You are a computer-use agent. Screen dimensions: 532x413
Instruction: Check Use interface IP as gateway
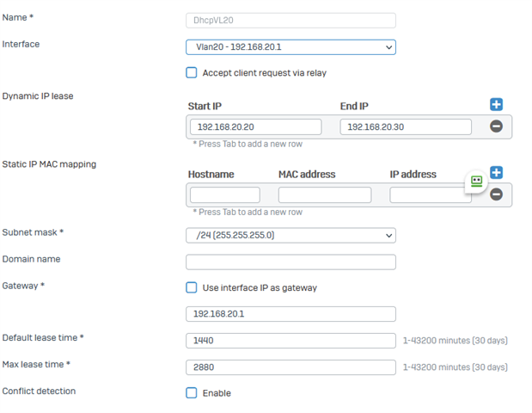coord(192,287)
